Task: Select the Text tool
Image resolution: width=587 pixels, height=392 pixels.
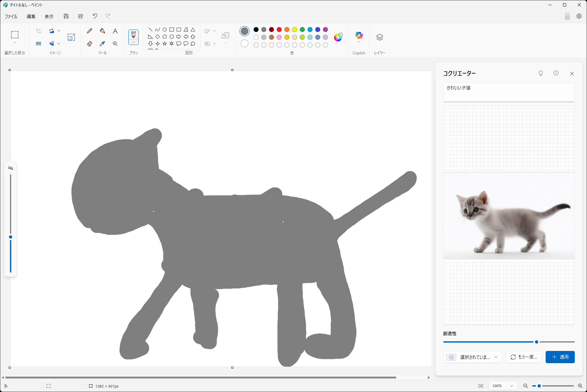Action: 115,31
